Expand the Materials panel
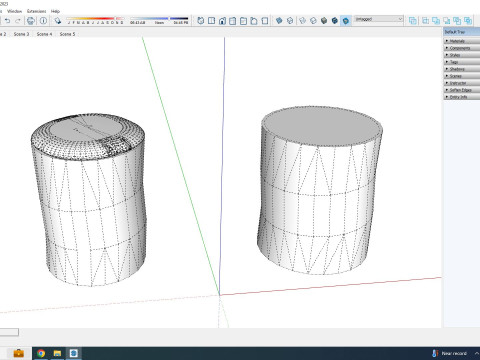Screen dimensions: 480x360 tap(462, 41)
